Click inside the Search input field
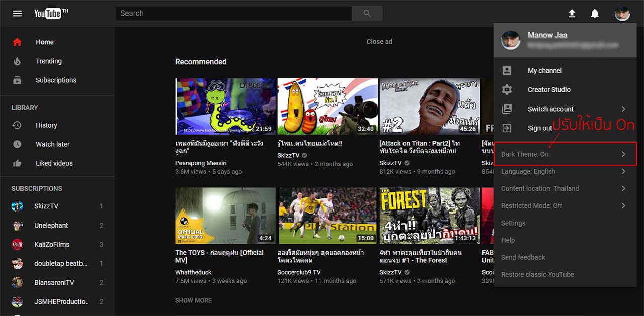Image resolution: width=644 pixels, height=316 pixels. coord(233,13)
